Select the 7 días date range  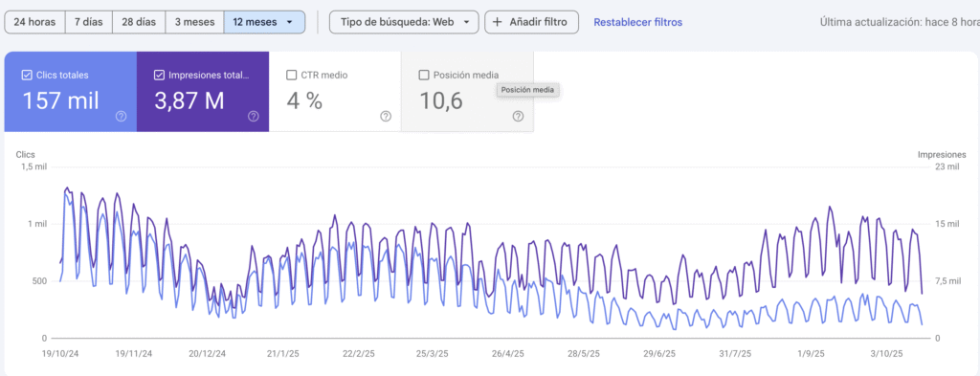click(89, 22)
